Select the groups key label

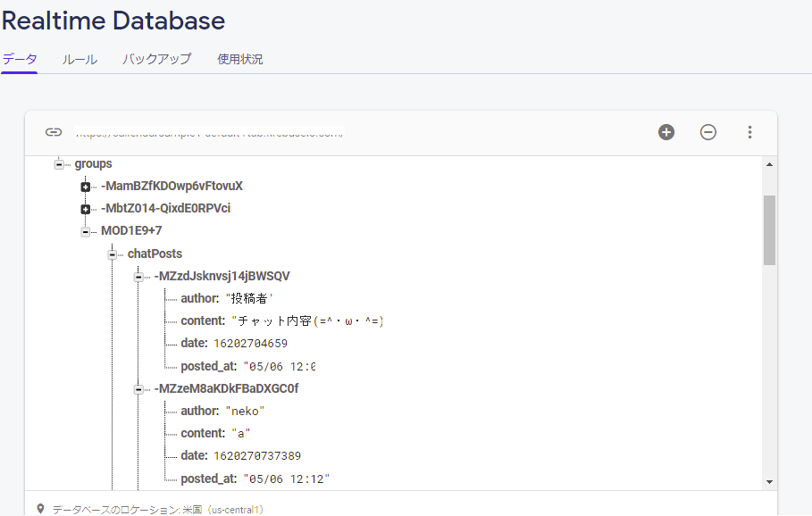tap(93, 164)
